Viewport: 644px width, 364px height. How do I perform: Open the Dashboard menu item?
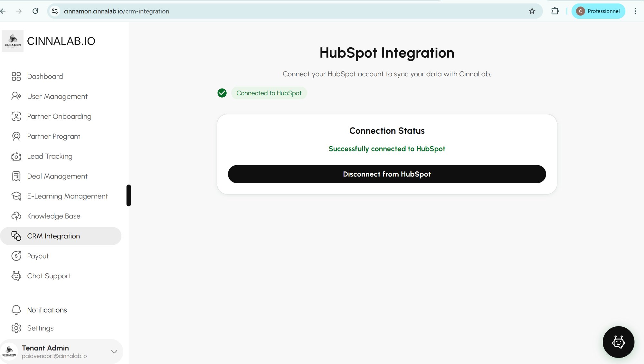[45, 76]
